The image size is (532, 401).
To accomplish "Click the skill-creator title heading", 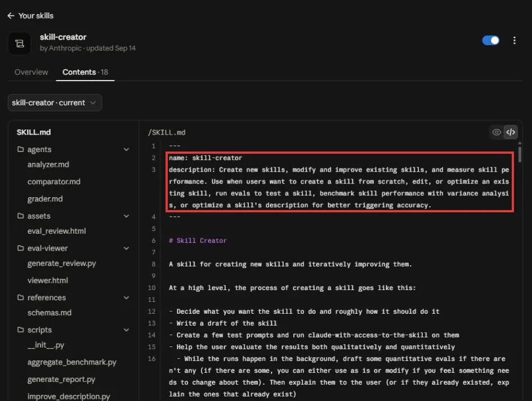I will 63,37.
